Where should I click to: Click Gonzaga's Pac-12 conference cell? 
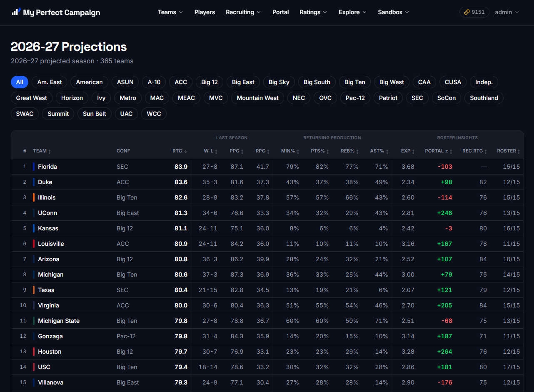point(126,336)
